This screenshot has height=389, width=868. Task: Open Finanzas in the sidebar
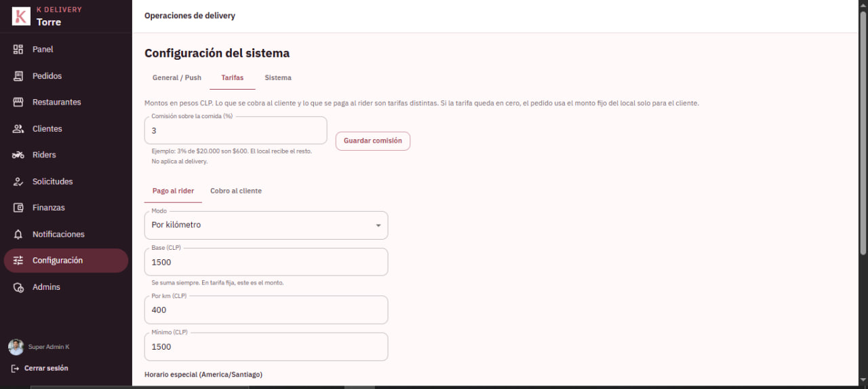click(66, 208)
